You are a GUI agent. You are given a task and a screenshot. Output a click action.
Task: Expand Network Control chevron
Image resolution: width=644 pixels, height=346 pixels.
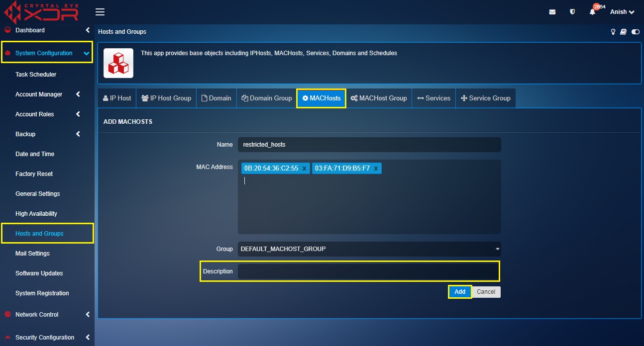(88, 314)
